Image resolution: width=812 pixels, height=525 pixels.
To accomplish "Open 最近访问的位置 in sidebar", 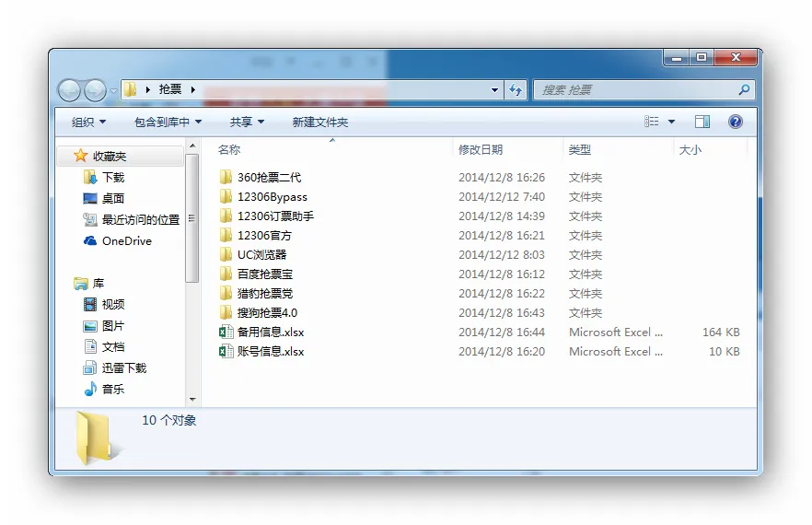I will tap(140, 220).
